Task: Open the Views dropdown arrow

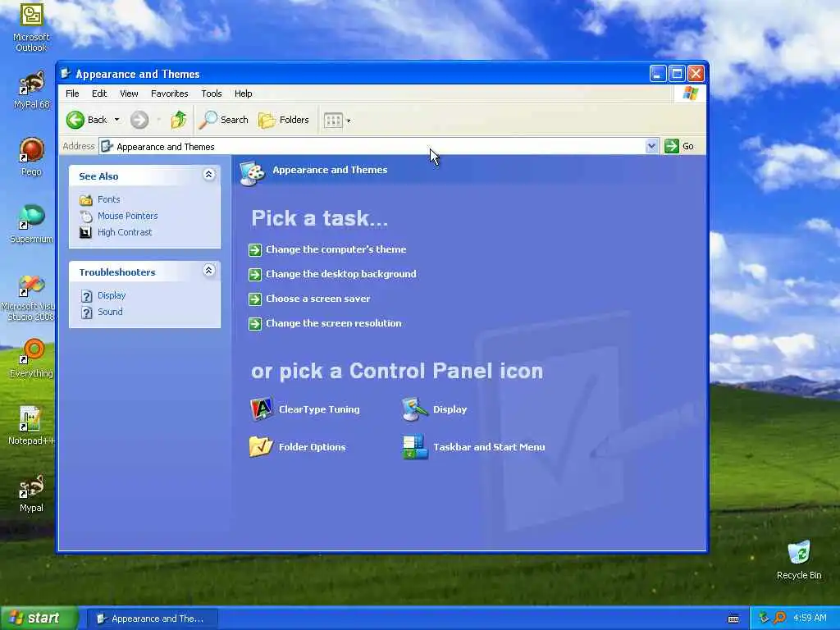Action: (x=349, y=121)
